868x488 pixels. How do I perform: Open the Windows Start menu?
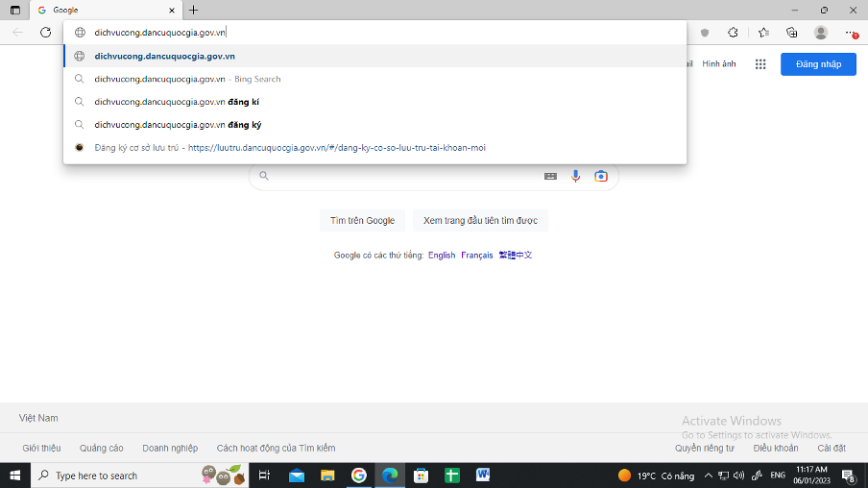point(15,476)
